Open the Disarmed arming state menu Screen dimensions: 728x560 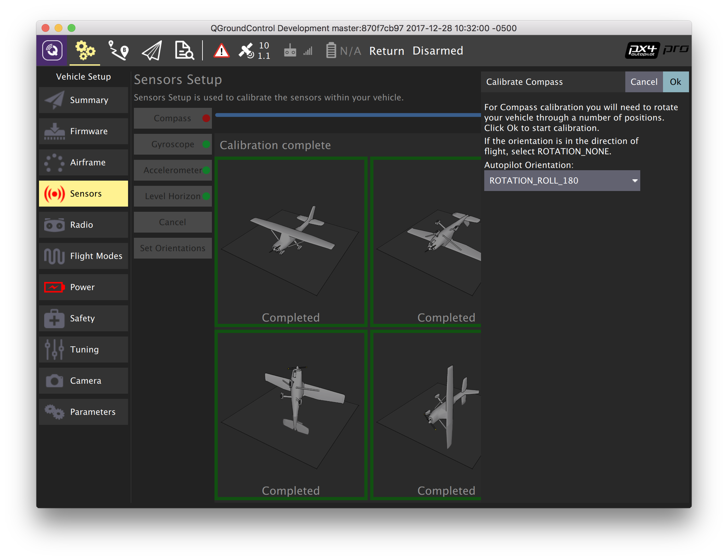pos(437,51)
